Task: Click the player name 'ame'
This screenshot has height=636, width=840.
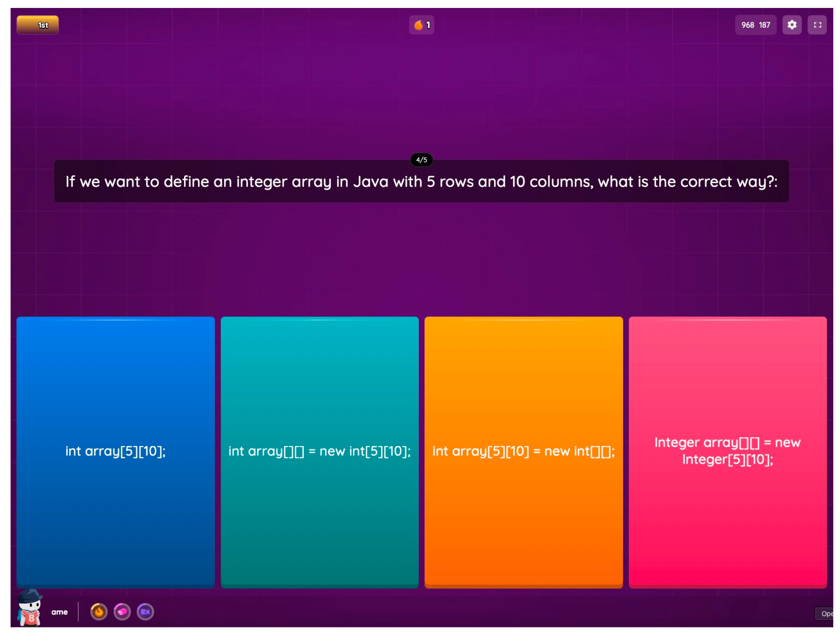Action: coord(60,612)
